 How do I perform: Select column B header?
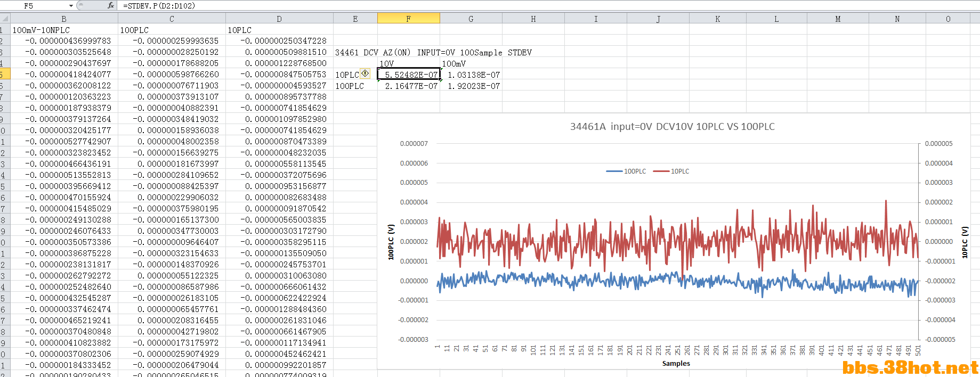(x=64, y=19)
